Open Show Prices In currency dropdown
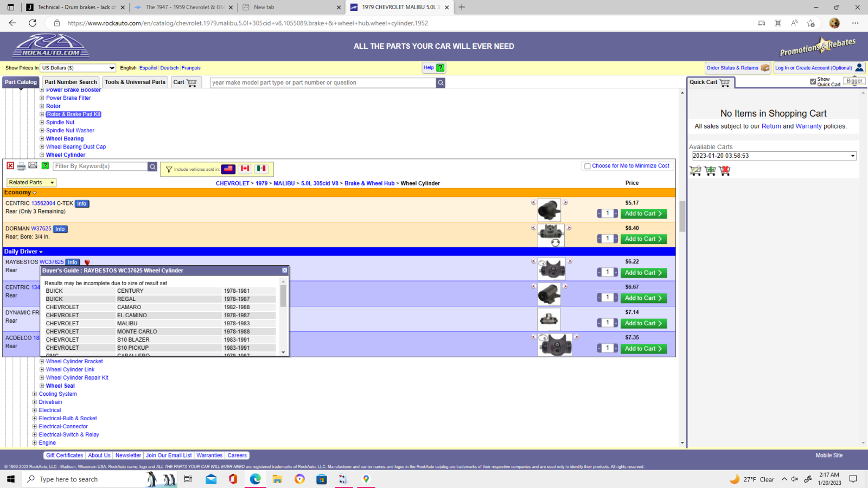This screenshot has height=488, width=868. click(78, 68)
